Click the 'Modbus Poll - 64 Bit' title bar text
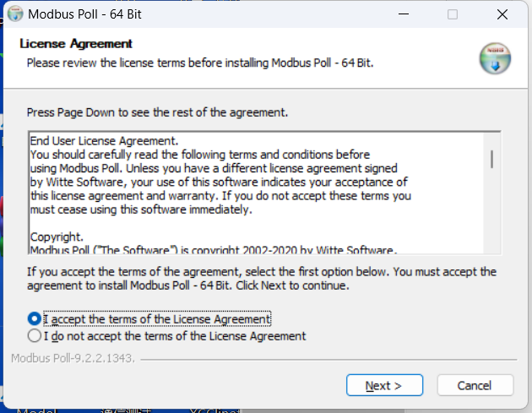Screen dimensions: 532x413 tap(84, 14)
